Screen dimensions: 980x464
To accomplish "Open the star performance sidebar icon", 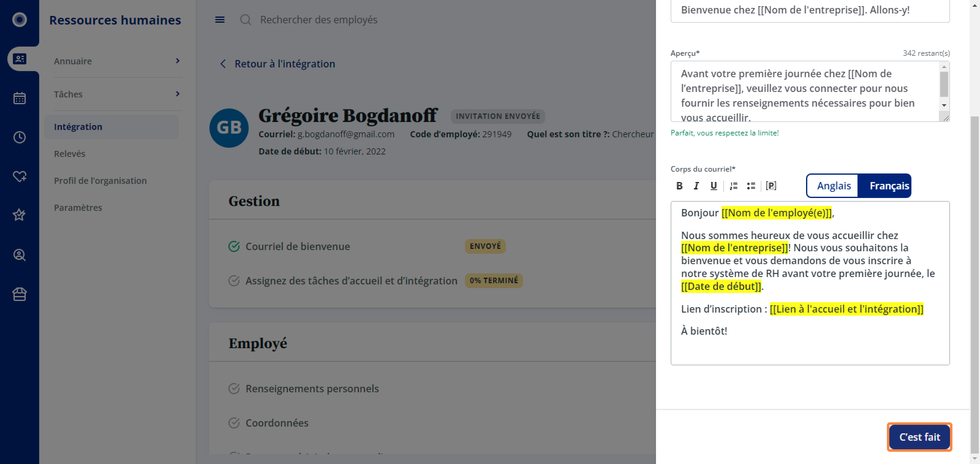I will [19, 215].
